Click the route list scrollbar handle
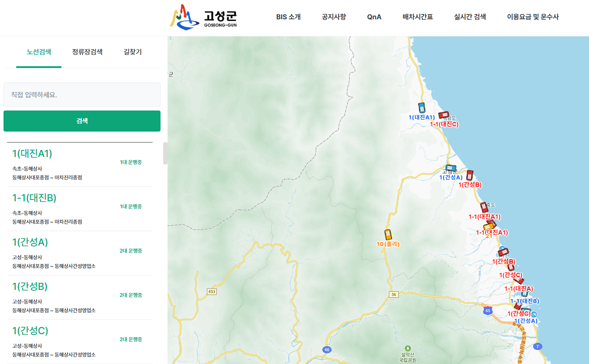This screenshot has height=364, width=589. [x=165, y=153]
